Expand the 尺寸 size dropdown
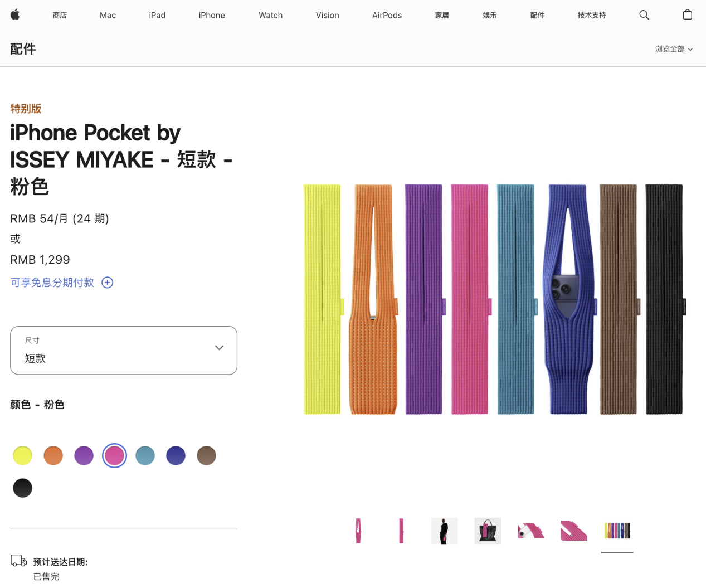The height and width of the screenshot is (588, 706). [124, 350]
